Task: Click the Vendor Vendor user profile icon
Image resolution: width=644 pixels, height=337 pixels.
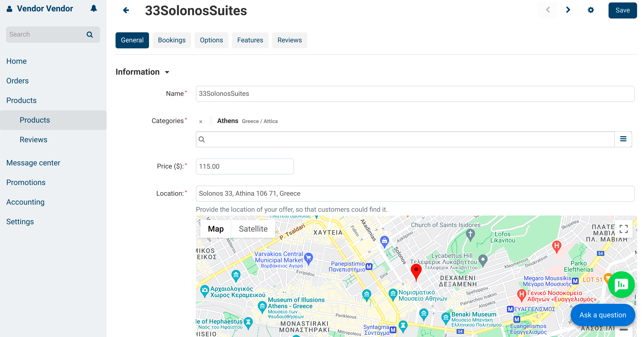Action: pos(9,9)
